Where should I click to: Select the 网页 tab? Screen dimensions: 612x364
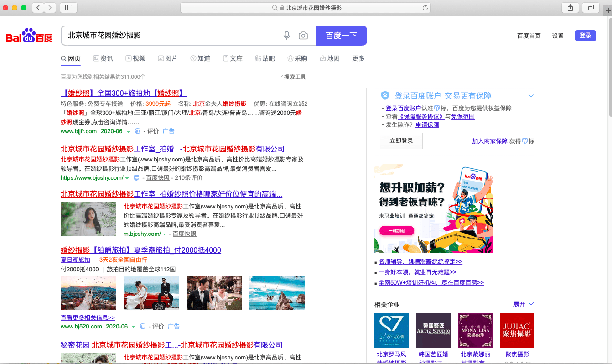click(x=71, y=58)
